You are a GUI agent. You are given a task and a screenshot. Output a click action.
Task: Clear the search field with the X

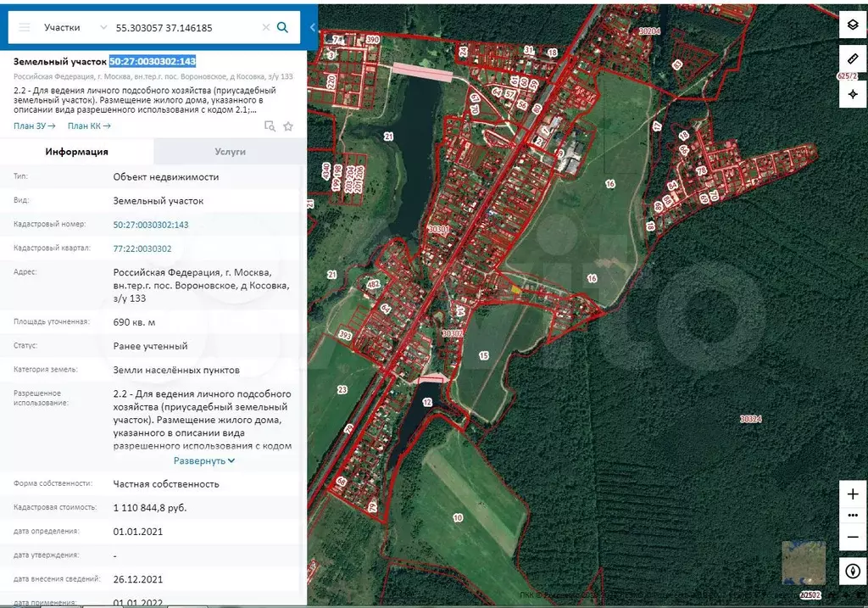(x=265, y=27)
